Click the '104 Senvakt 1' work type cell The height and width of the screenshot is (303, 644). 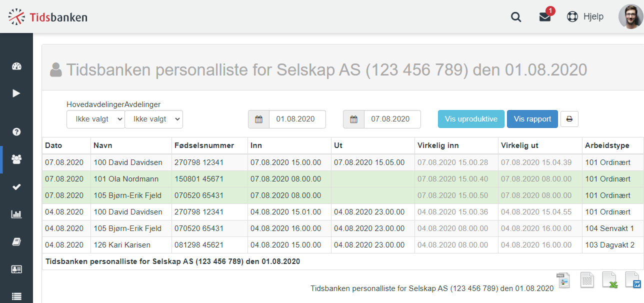click(x=613, y=228)
